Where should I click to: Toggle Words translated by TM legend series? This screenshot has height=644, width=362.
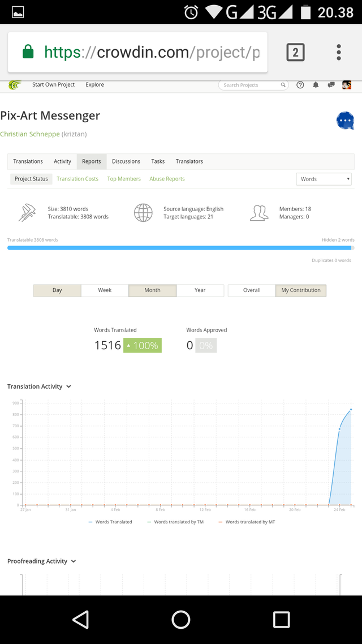tap(175, 522)
